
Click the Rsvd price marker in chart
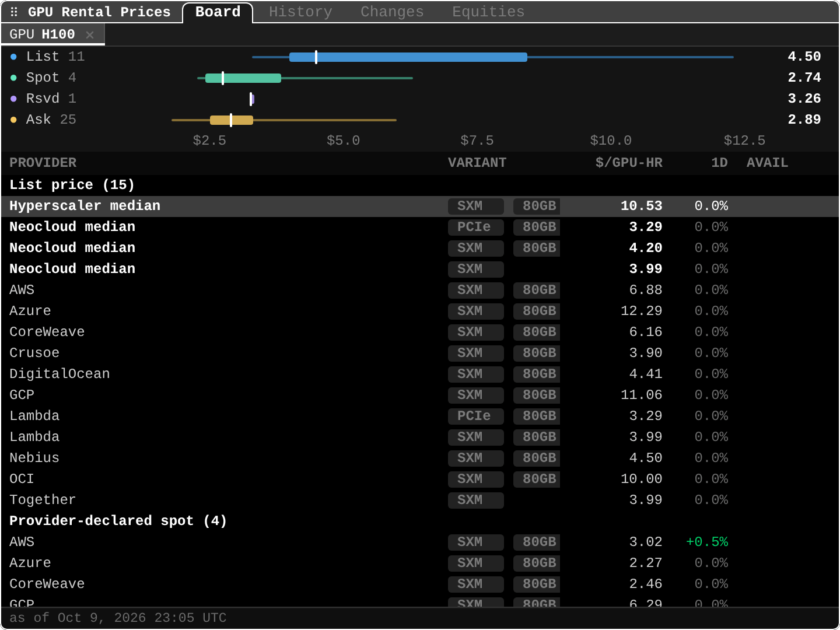coord(251,99)
